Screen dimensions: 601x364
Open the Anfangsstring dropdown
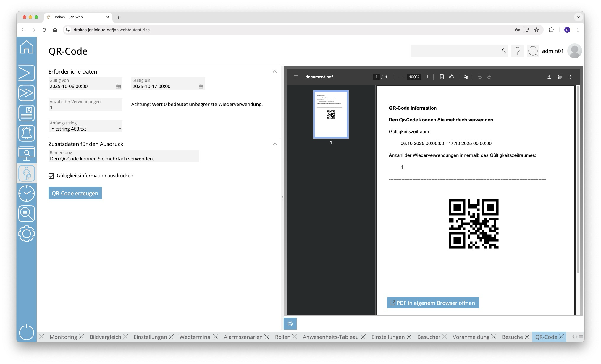click(x=119, y=129)
